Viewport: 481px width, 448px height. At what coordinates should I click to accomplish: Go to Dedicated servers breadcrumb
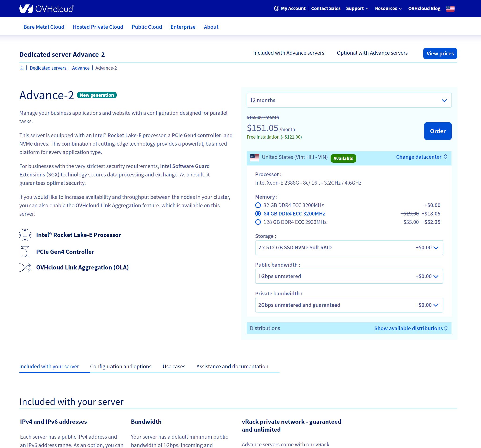[48, 68]
